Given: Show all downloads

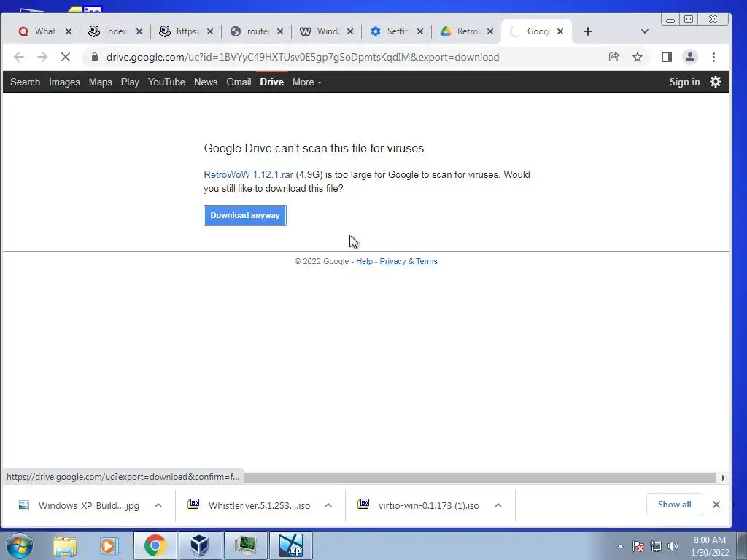Looking at the screenshot, I should point(674,505).
